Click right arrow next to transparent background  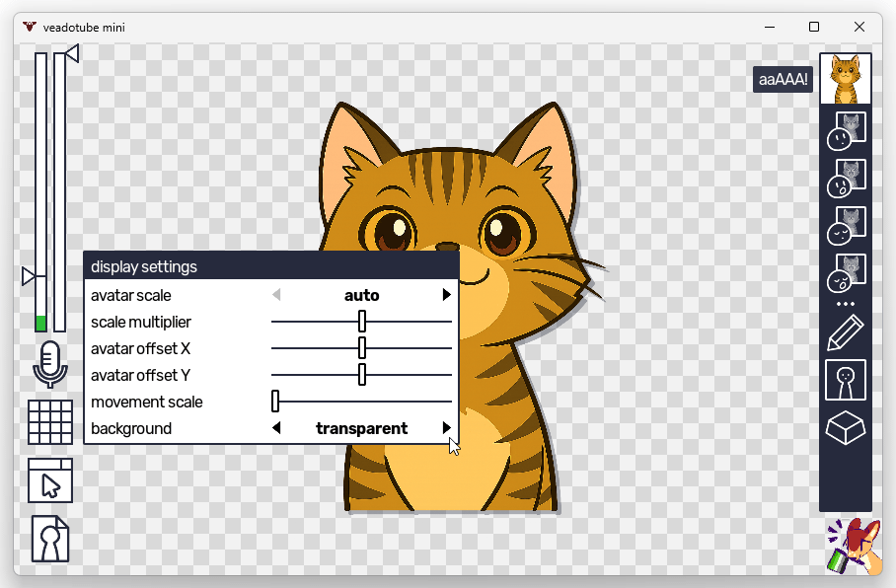tap(447, 428)
